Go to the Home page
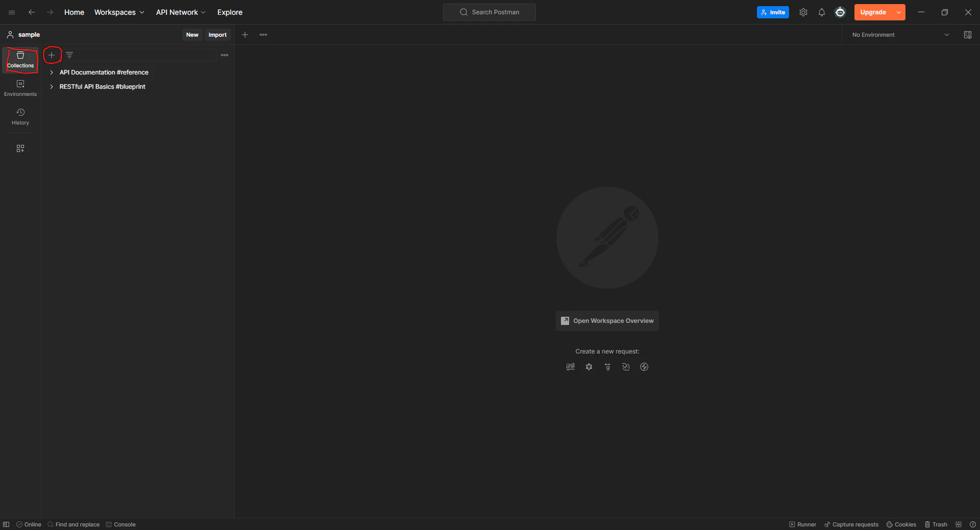The height and width of the screenshot is (530, 980). 74,12
